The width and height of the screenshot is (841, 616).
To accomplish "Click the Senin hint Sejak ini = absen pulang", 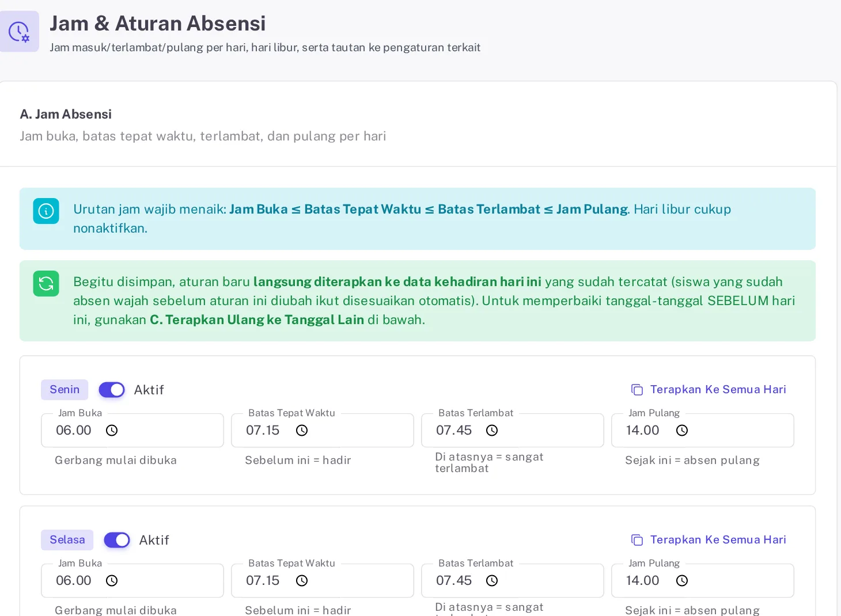I will pos(692,460).
